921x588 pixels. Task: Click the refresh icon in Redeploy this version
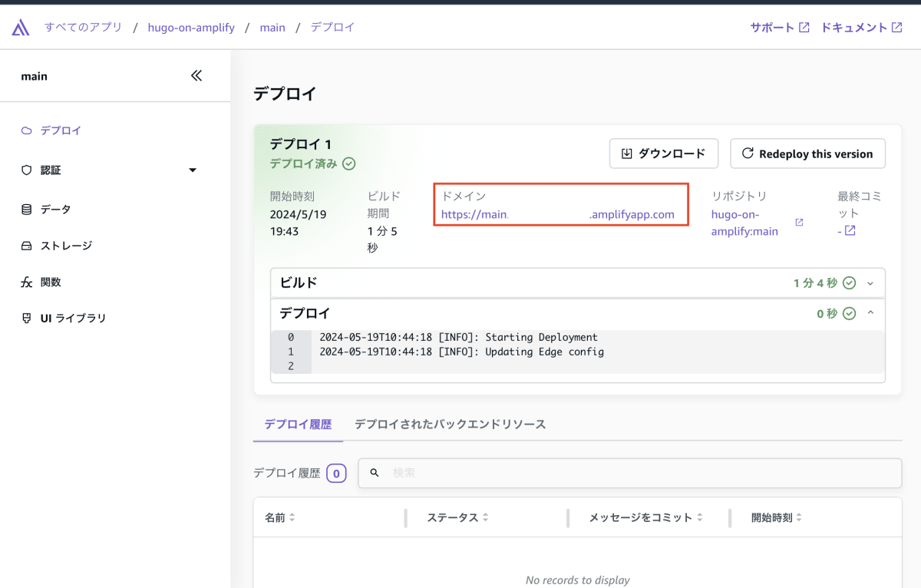coord(747,154)
